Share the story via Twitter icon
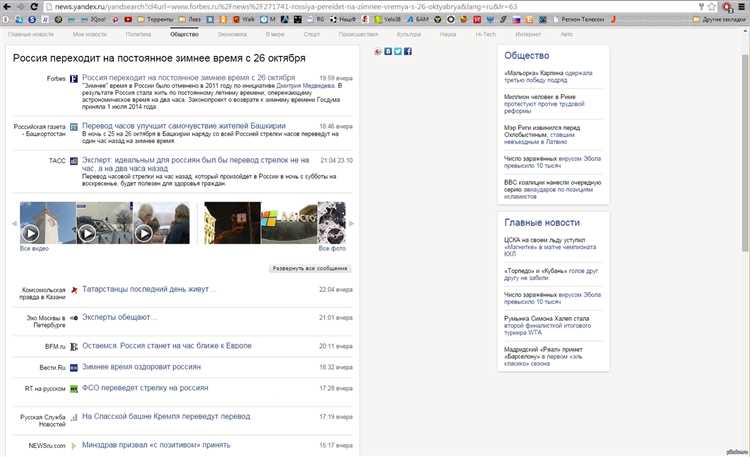Viewport: 750px width, 457px height. 397,51
